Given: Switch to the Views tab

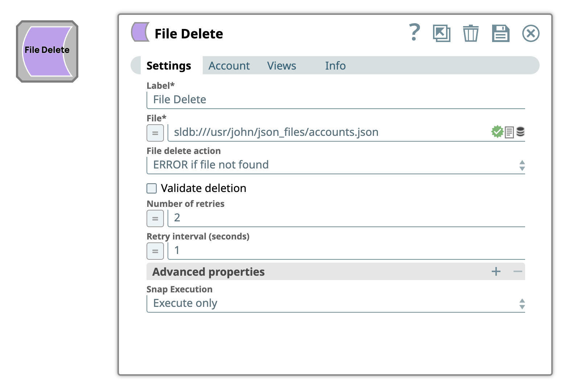Looking at the screenshot, I should click(x=281, y=66).
